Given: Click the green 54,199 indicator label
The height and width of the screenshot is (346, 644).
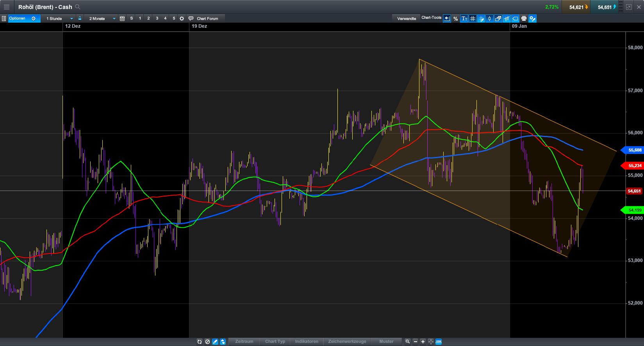Looking at the screenshot, I should (x=632, y=210).
